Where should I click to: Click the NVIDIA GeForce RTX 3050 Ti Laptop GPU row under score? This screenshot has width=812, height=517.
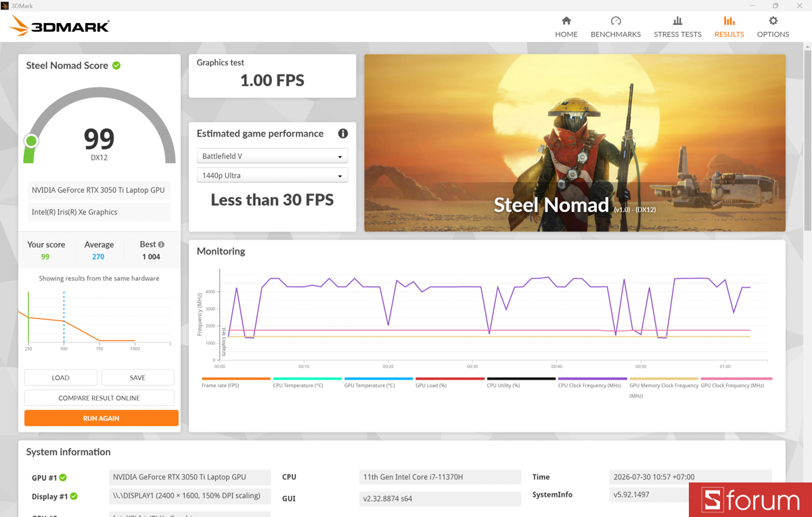[99, 190]
